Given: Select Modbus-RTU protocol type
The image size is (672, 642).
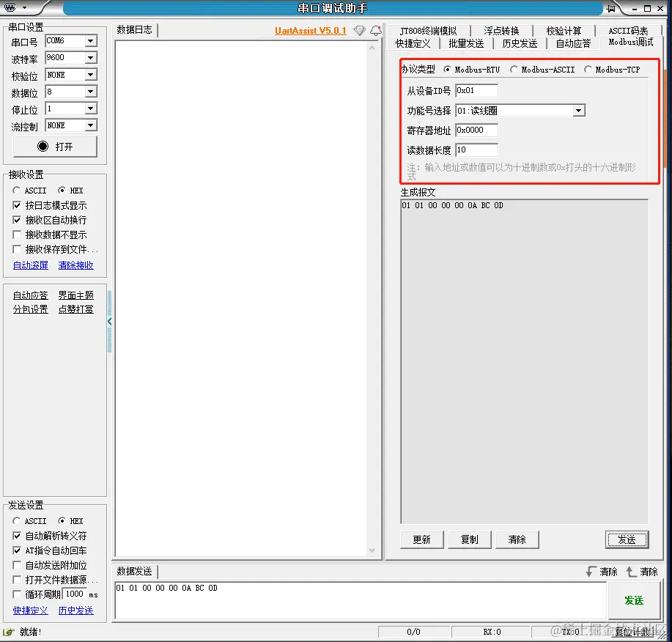Looking at the screenshot, I should (x=447, y=69).
